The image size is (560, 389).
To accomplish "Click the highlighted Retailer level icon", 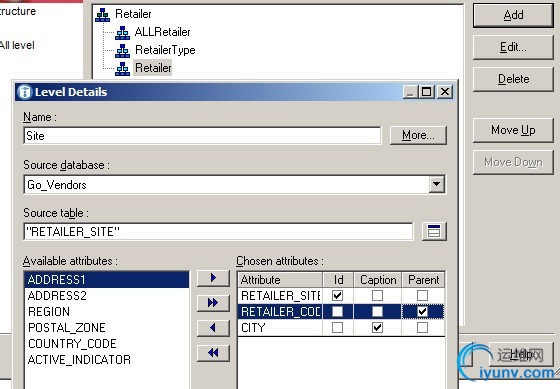I will tap(122, 68).
